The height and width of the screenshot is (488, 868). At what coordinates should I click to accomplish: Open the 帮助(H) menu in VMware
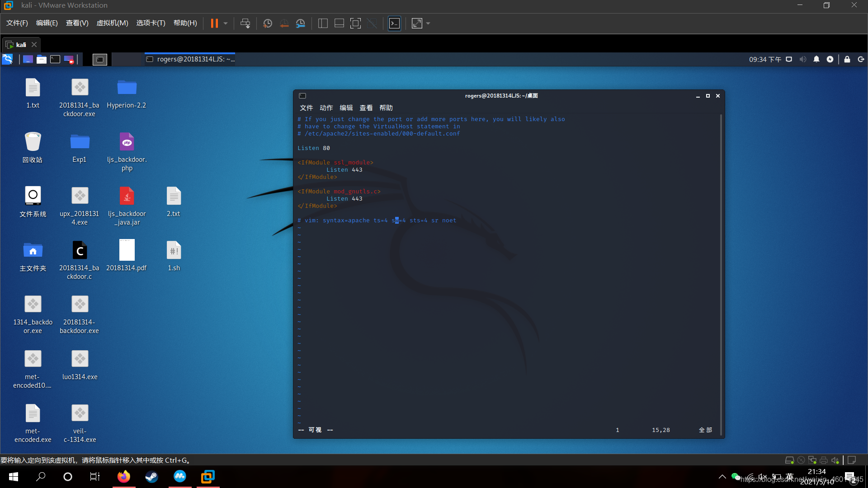click(185, 23)
